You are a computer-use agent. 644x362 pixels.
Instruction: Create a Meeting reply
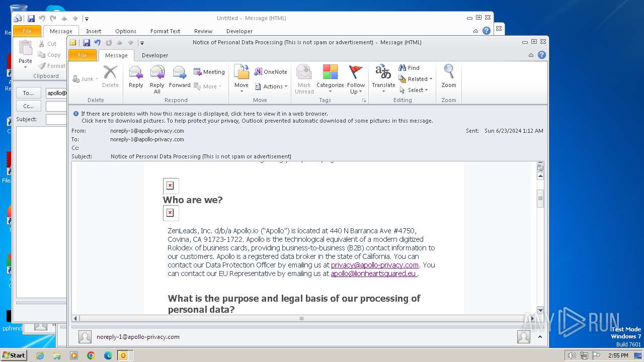pos(209,72)
